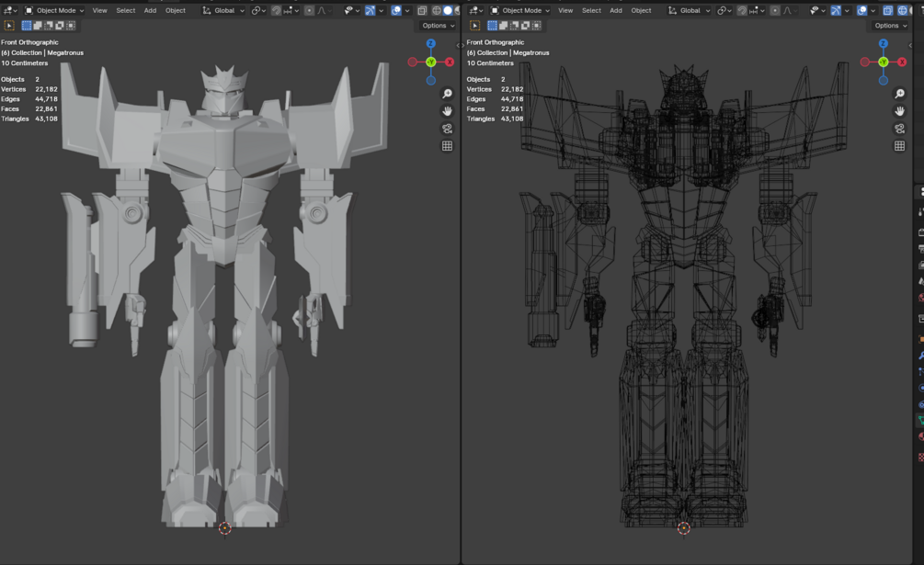Toggle snapping magnet in left viewport
This screenshot has width=924, height=565.
[x=277, y=11]
